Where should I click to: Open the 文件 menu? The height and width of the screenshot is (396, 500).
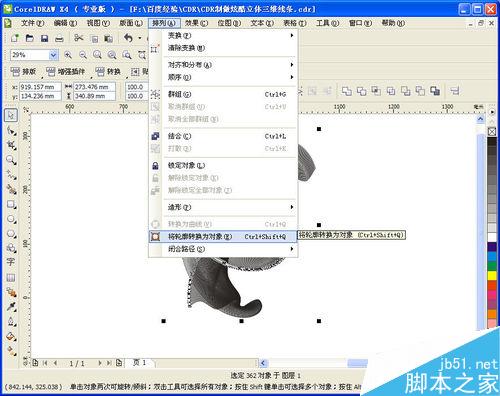point(32,23)
